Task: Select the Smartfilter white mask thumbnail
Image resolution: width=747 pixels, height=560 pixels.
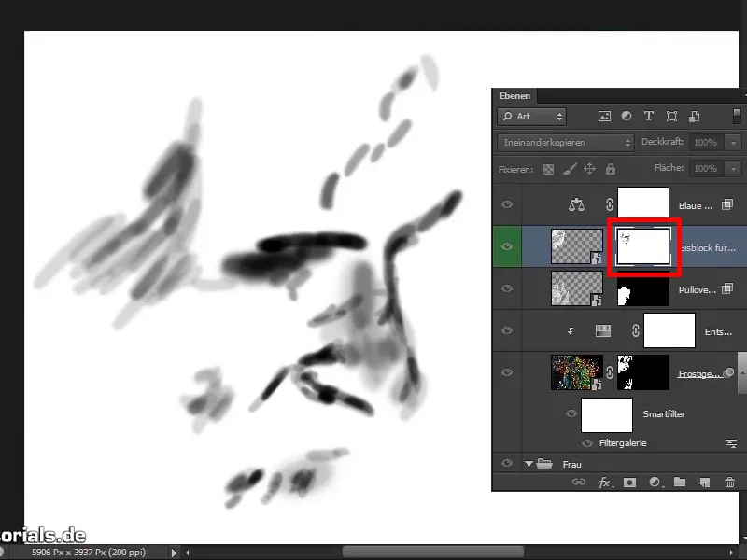Action: [x=607, y=415]
